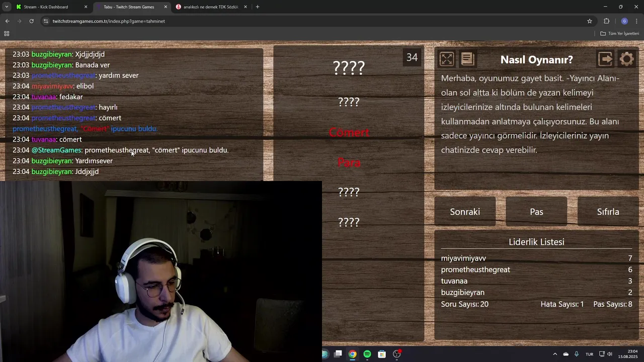Click the @StreamGames chat announcement line
The width and height of the screenshot is (644, 362).
pyautogui.click(x=120, y=150)
